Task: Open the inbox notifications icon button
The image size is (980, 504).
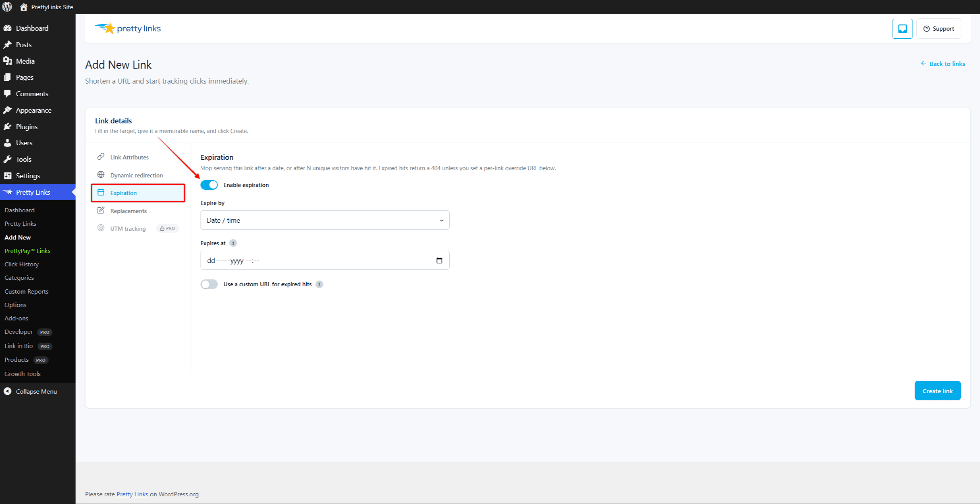Action: [x=902, y=28]
